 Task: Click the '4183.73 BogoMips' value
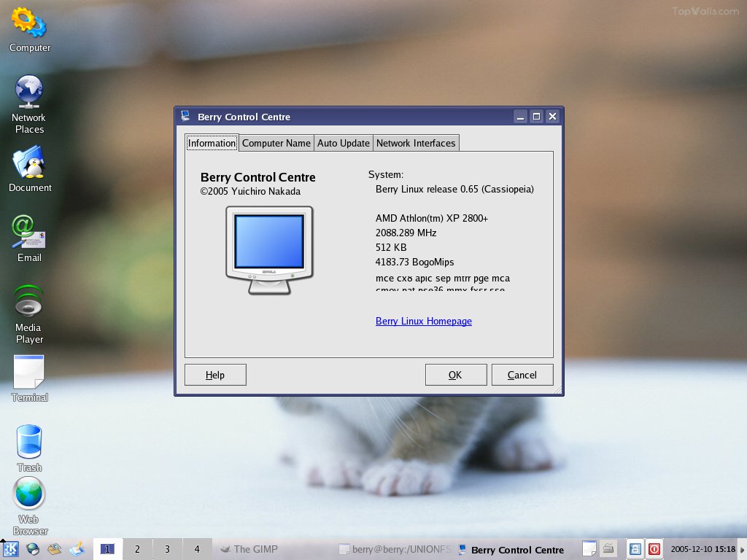(x=414, y=262)
